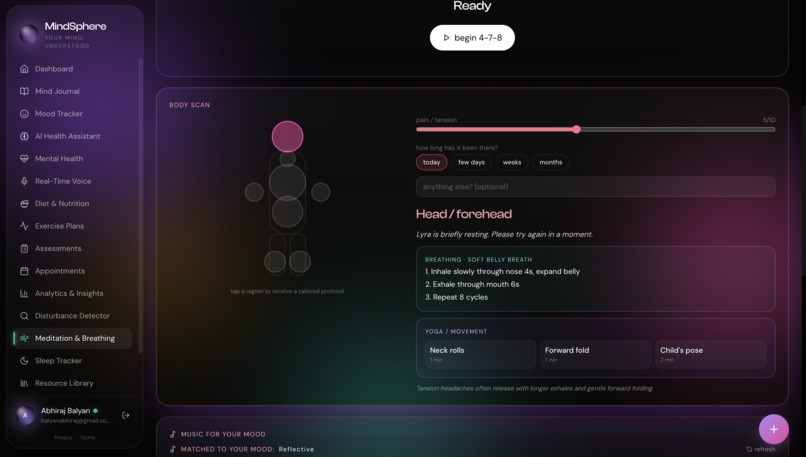Screen dimensions: 806x457
Task: Click '1. Inhale slowly through nose 4s' step
Action: click(502, 271)
